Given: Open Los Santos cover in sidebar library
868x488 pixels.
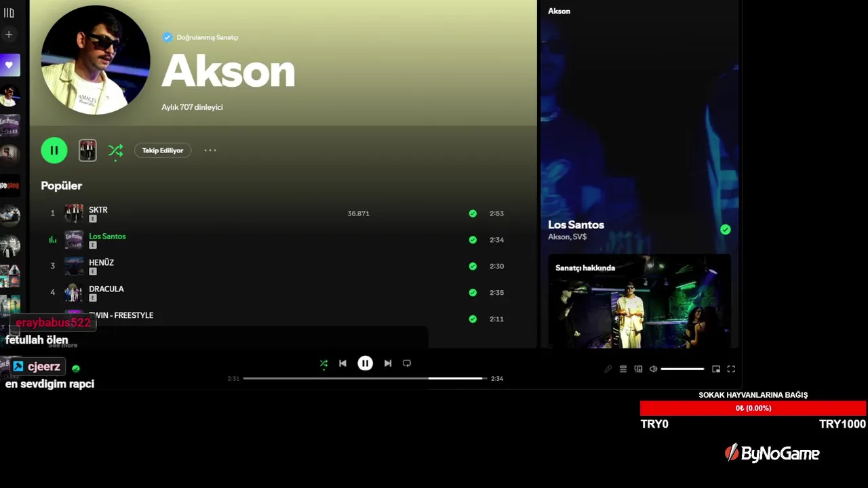Looking at the screenshot, I should coord(9,125).
